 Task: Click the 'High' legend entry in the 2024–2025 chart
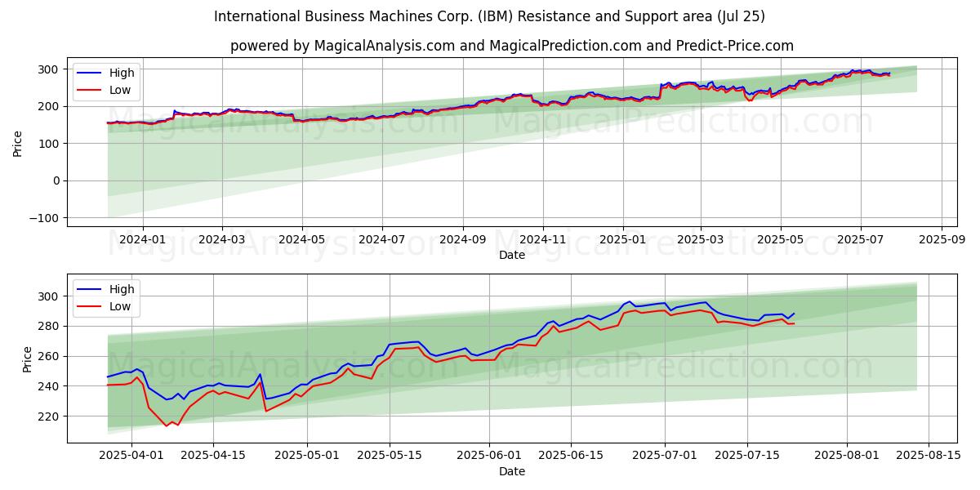pyautogui.click(x=106, y=73)
